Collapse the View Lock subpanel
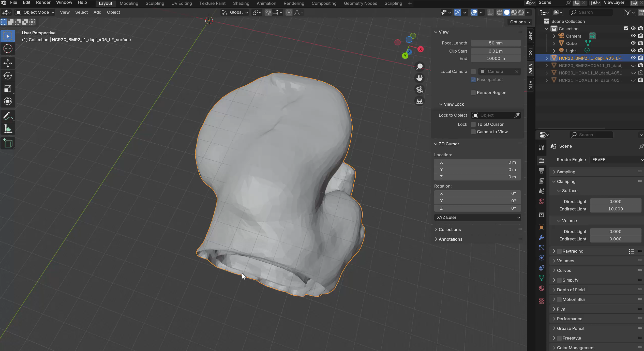The width and height of the screenshot is (644, 351). pyautogui.click(x=451, y=104)
